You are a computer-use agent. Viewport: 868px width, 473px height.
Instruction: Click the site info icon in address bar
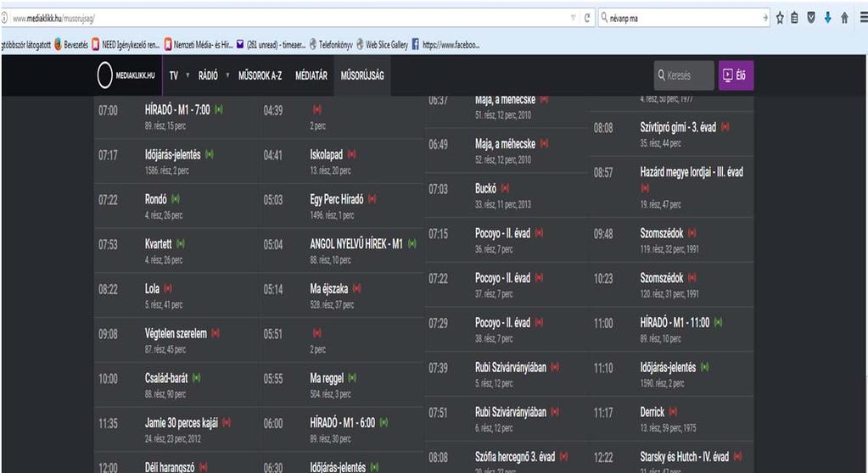(x=5, y=19)
